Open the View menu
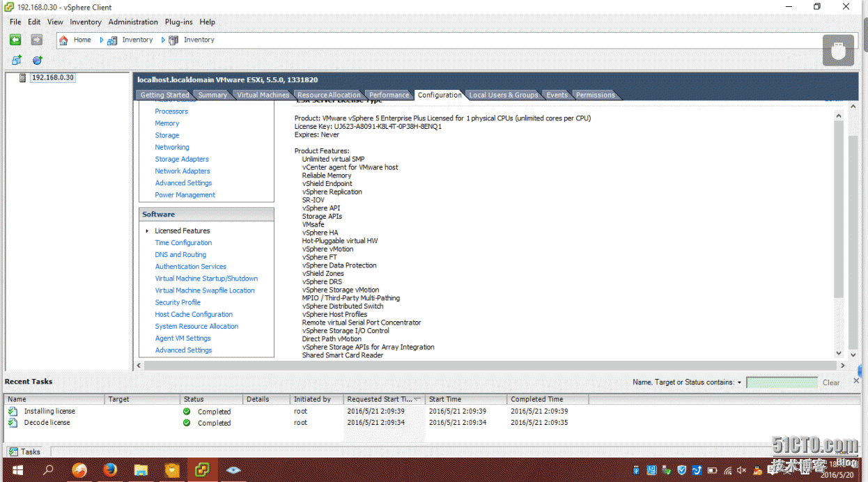This screenshot has width=868, height=482. tap(55, 22)
